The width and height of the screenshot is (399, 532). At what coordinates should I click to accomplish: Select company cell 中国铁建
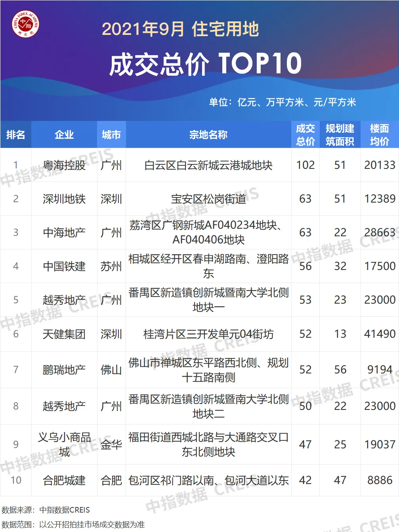point(64,266)
